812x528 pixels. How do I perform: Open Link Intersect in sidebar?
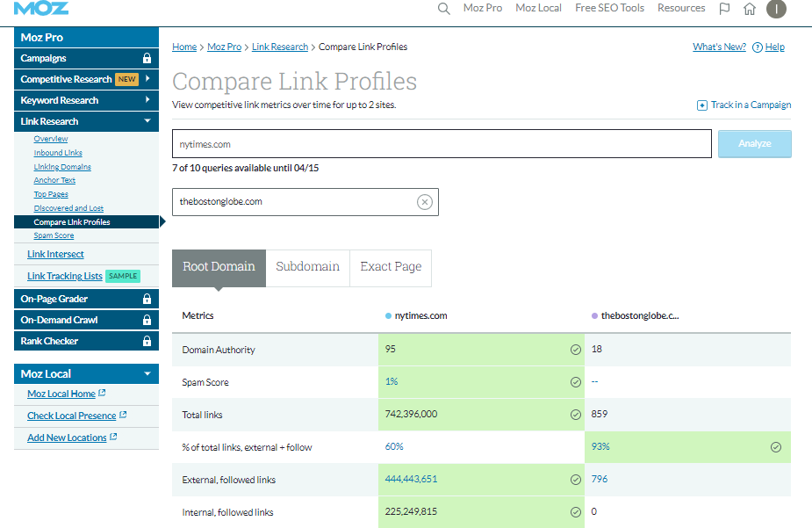coord(55,255)
